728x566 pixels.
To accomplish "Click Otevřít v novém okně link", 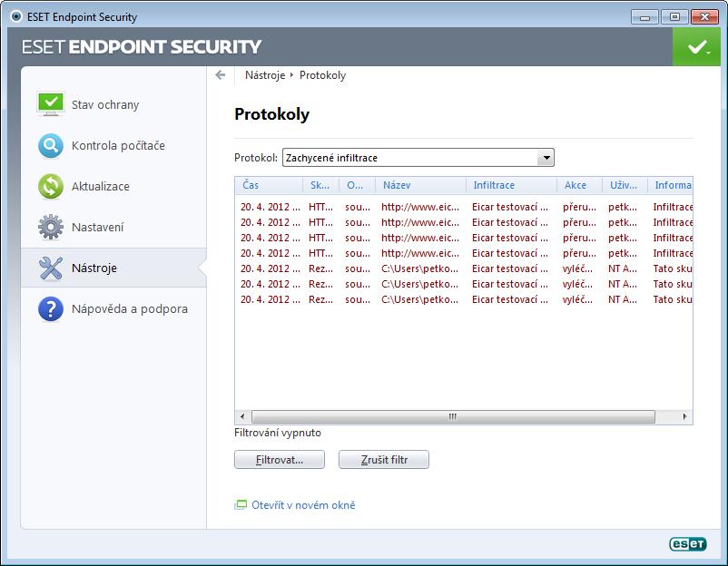I will pos(303,504).
